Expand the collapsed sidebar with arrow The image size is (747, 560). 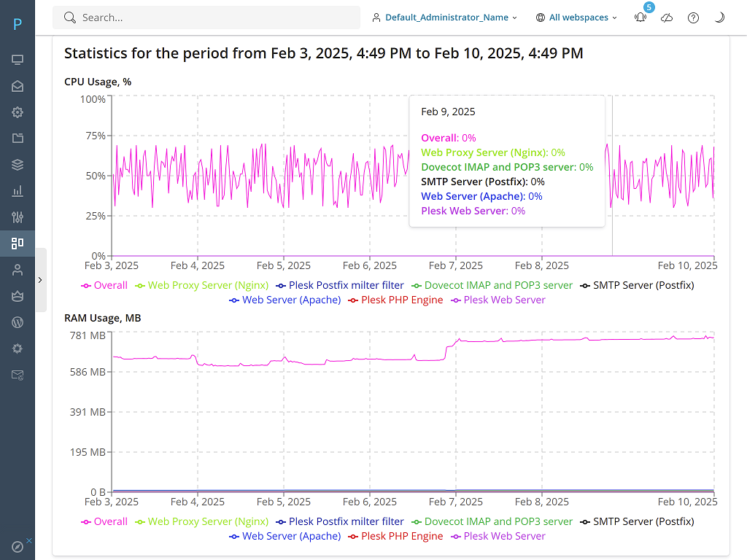point(40,279)
